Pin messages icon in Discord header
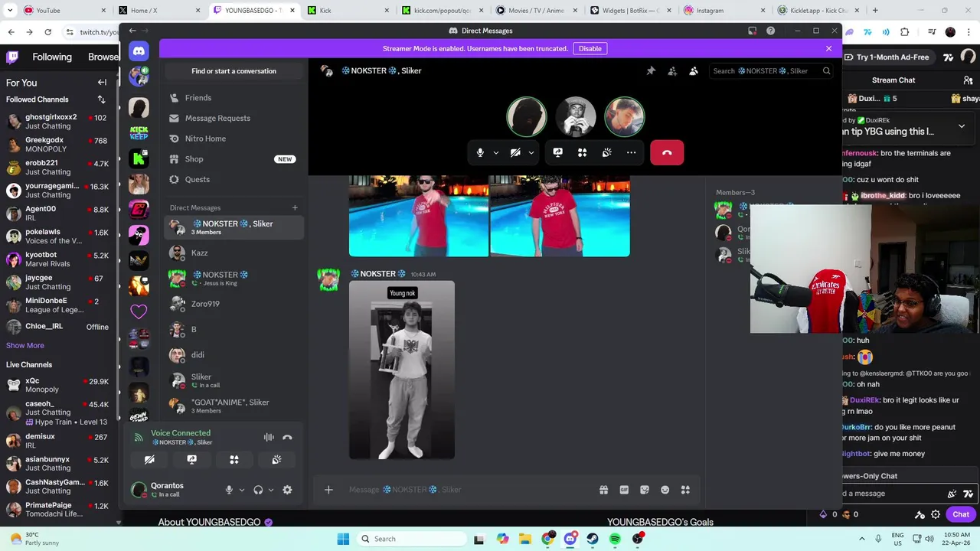Screen dimensions: 980x551 (x=651, y=70)
